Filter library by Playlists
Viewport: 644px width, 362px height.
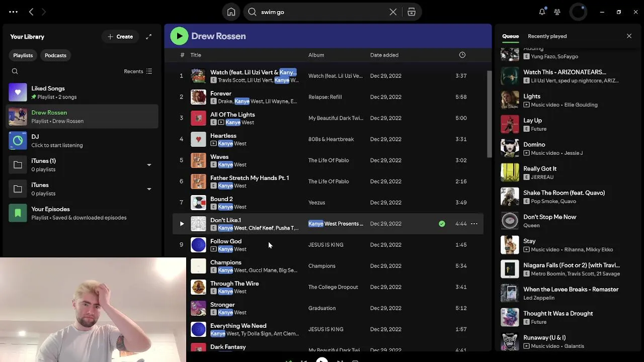[23, 55]
